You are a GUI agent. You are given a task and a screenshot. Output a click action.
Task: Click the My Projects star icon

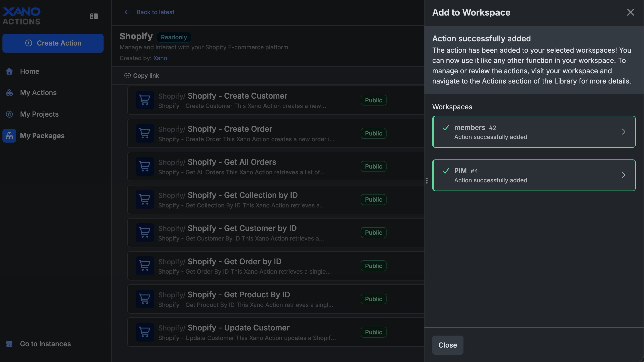click(x=9, y=114)
